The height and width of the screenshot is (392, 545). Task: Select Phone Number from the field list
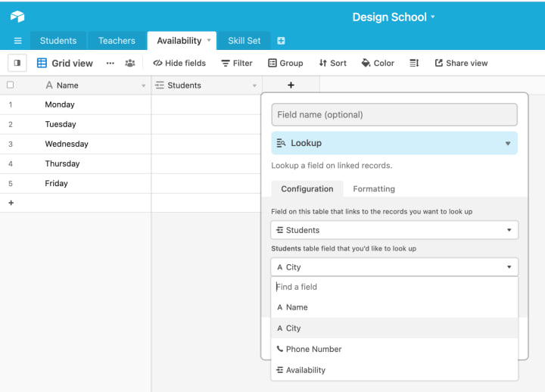[313, 349]
